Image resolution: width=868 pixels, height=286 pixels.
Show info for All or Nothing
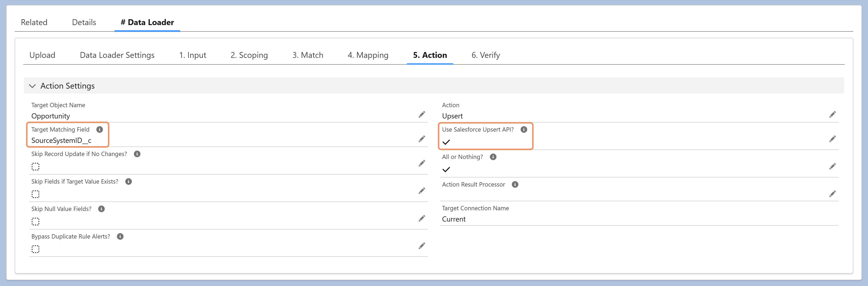[x=493, y=157]
